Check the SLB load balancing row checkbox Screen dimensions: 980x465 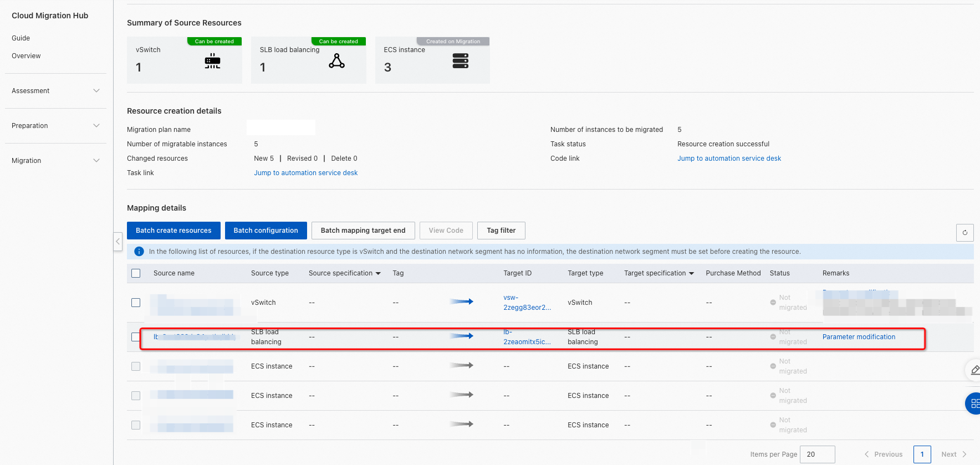[136, 337]
